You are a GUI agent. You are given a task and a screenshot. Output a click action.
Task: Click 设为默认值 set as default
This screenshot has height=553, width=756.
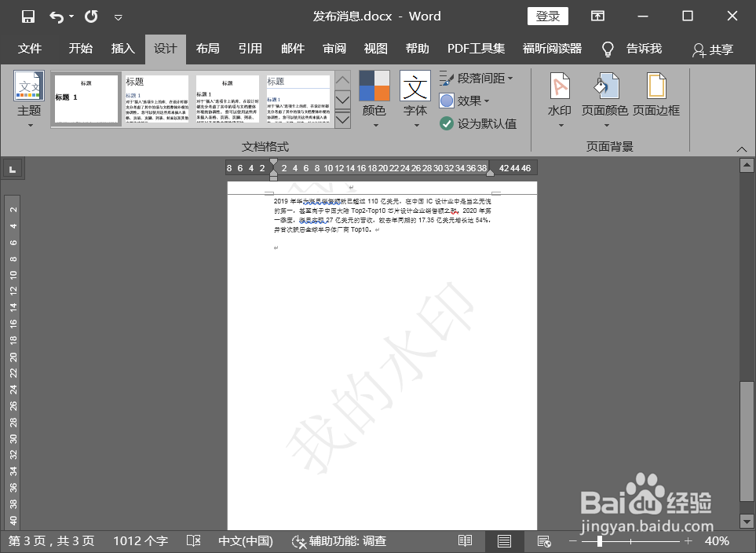[477, 123]
